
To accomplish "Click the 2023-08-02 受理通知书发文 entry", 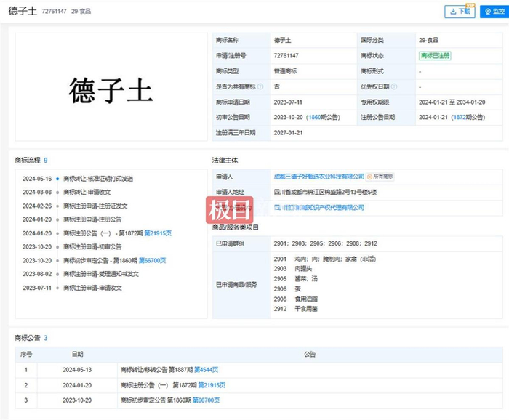I will pyautogui.click(x=81, y=274).
